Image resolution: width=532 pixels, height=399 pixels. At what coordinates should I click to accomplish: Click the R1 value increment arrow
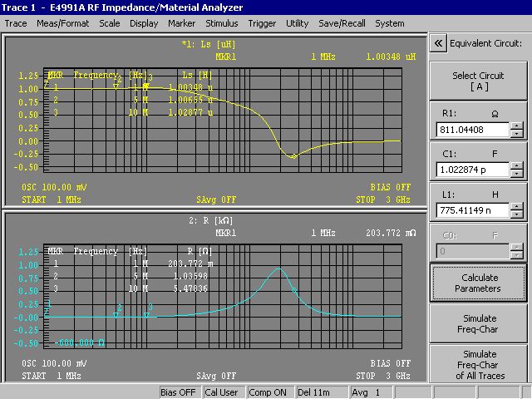click(517, 126)
